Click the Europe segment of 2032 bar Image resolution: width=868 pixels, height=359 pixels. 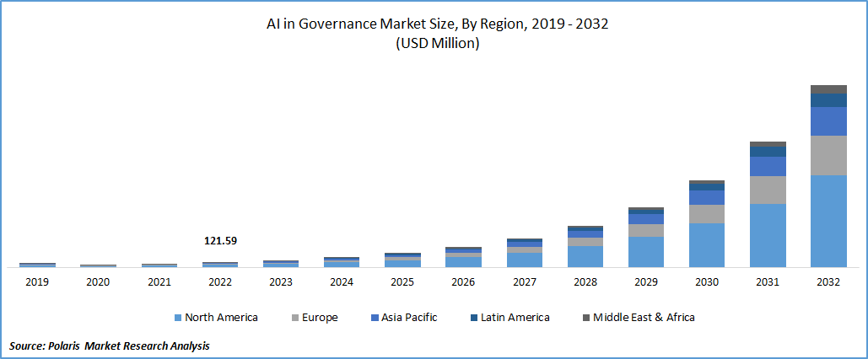(x=828, y=155)
